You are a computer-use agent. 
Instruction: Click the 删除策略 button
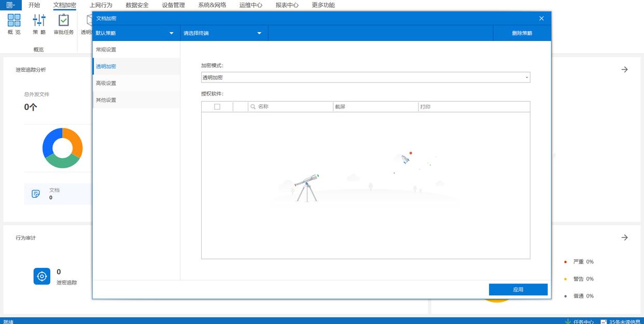tap(522, 33)
